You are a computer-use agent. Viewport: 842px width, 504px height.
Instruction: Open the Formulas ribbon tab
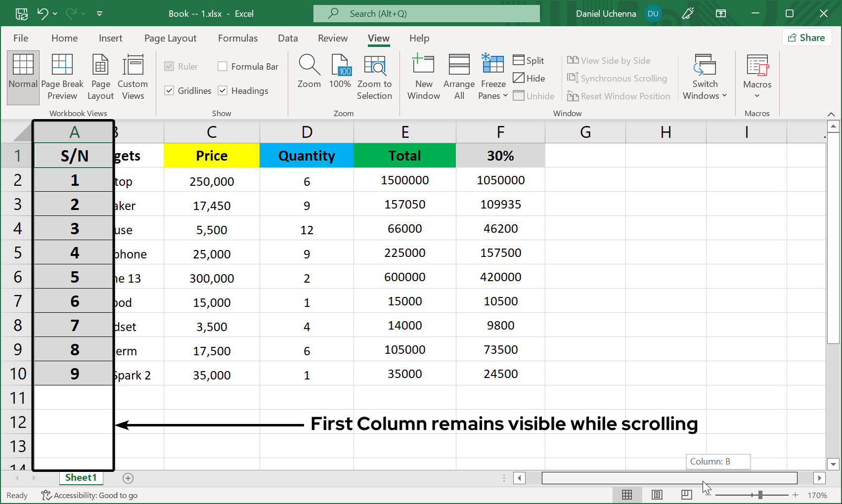[x=238, y=38]
